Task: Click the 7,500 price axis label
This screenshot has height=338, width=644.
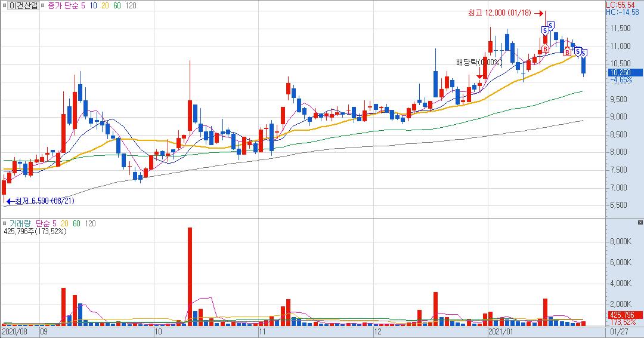Action: [x=619, y=170]
